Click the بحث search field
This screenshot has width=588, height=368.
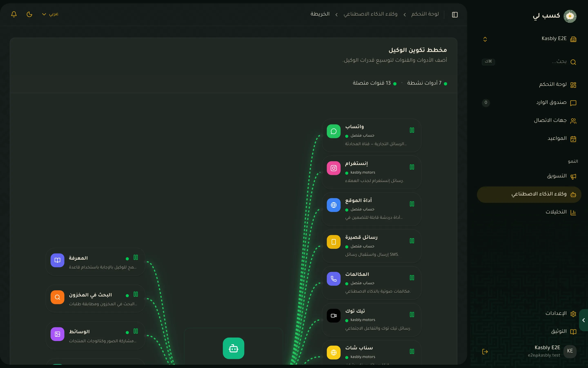[x=529, y=62]
